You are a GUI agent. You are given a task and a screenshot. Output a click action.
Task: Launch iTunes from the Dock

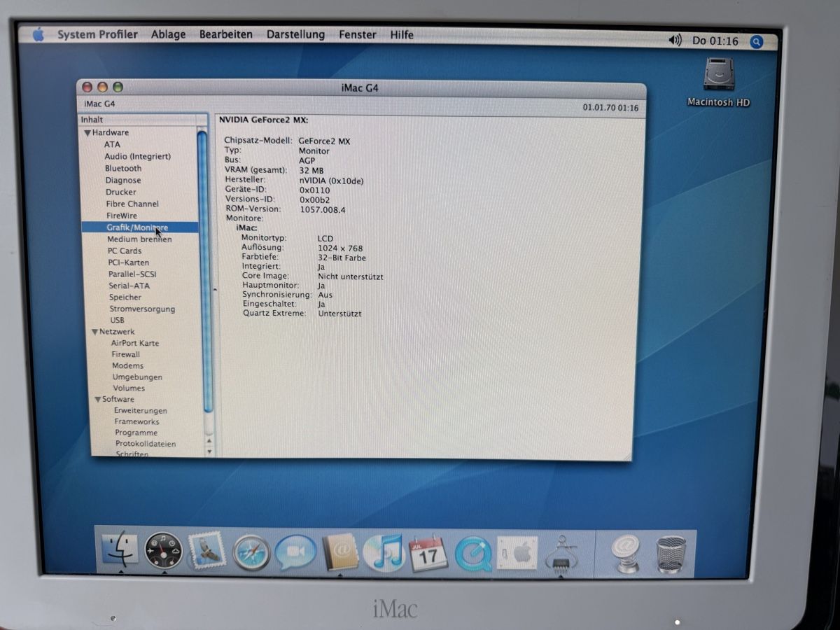[384, 553]
